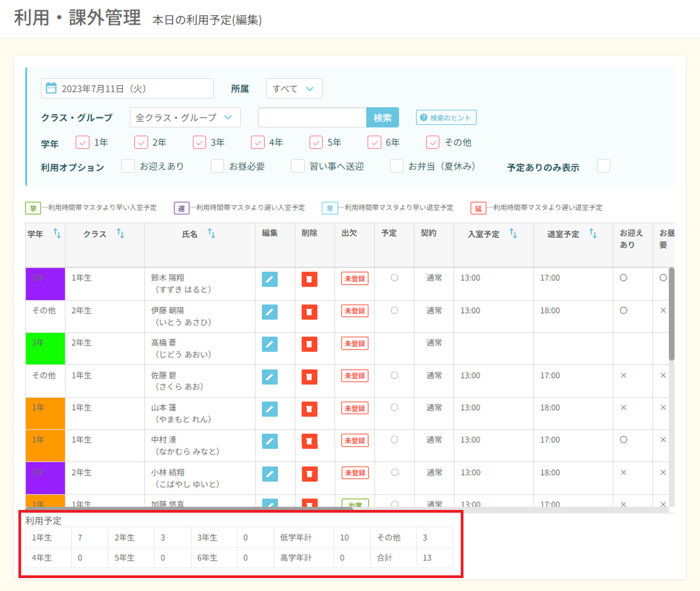
Task: Open edit for 伊藤 朝陽 row
Action: 270,312
